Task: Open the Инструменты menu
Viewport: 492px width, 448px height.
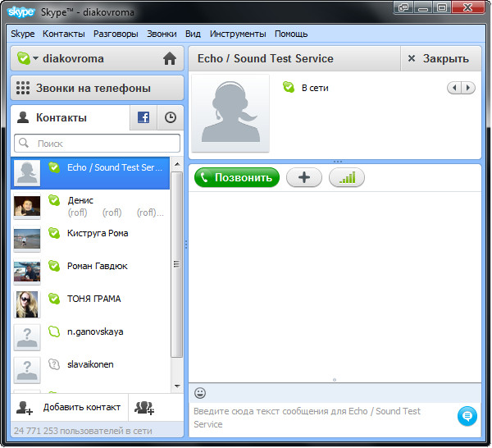Action: click(x=238, y=34)
